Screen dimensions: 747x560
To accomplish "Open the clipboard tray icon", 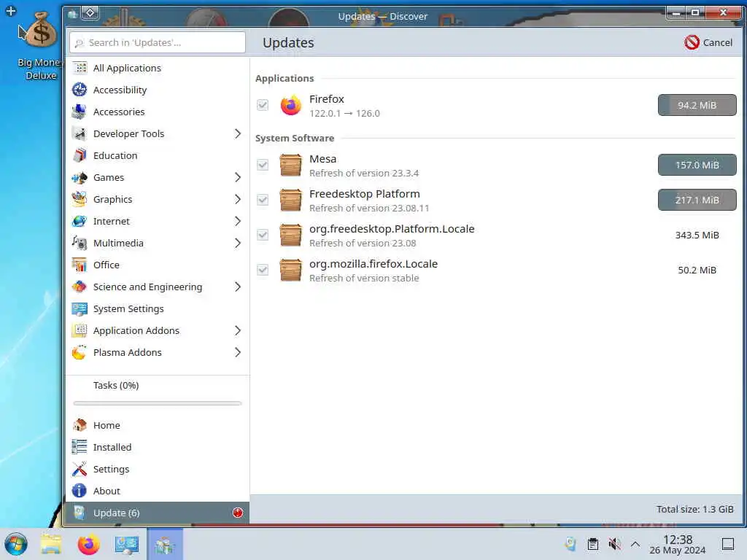I will pyautogui.click(x=593, y=544).
